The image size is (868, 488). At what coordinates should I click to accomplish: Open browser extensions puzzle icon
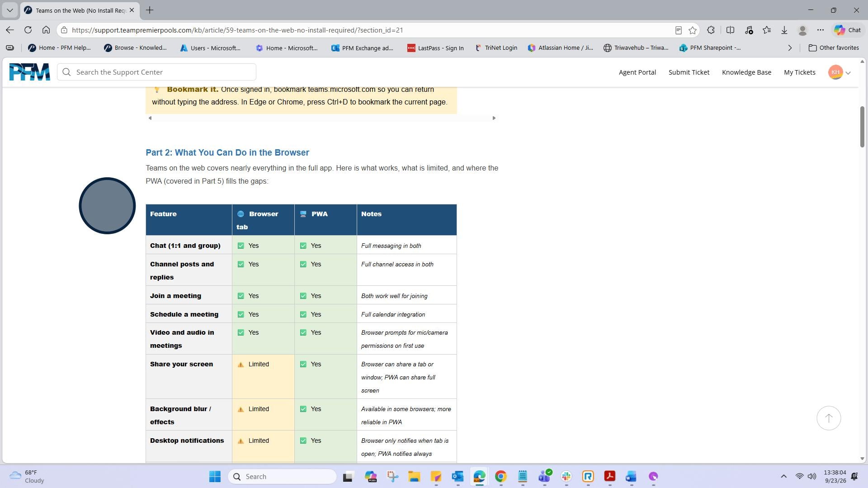tap(711, 30)
